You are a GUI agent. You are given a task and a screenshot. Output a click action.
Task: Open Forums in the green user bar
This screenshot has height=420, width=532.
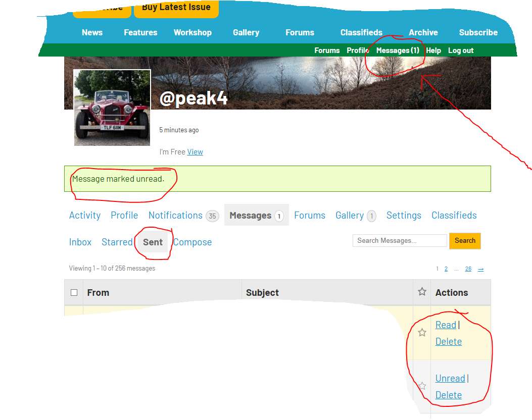327,50
